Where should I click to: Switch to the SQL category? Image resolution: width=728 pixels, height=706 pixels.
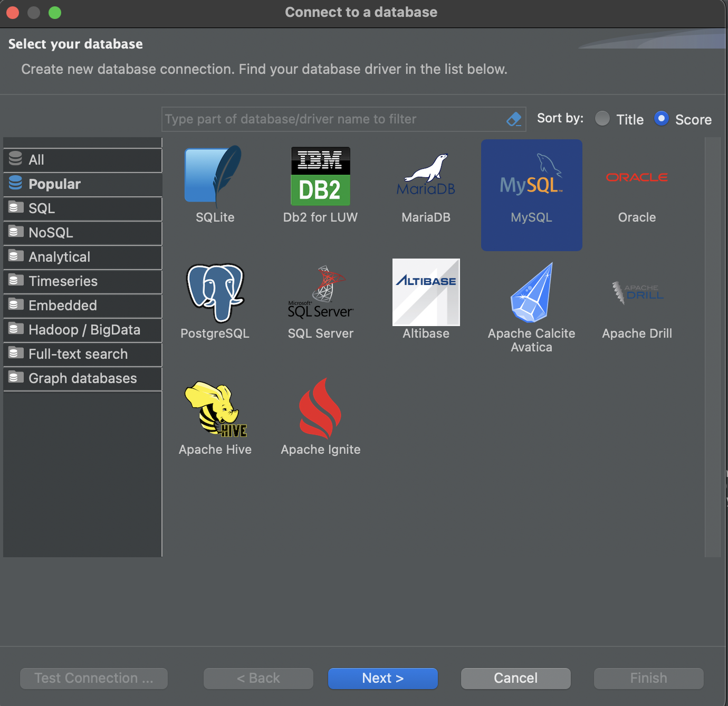[83, 208]
